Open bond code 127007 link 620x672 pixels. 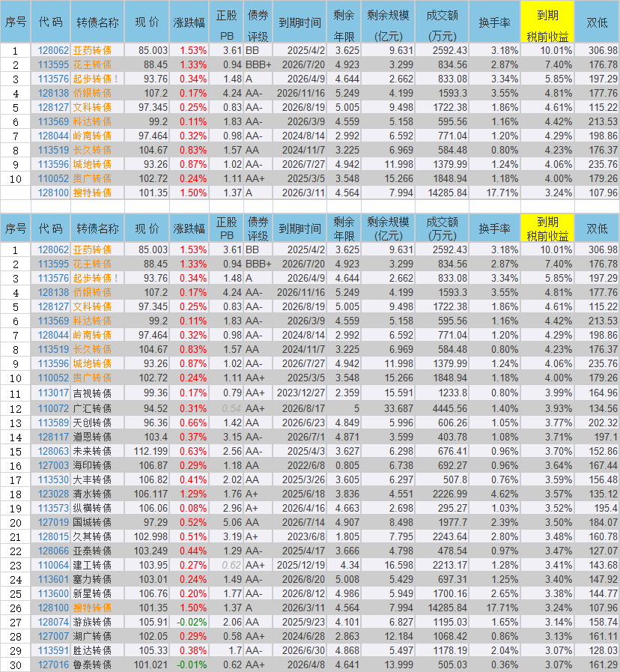pos(53,637)
